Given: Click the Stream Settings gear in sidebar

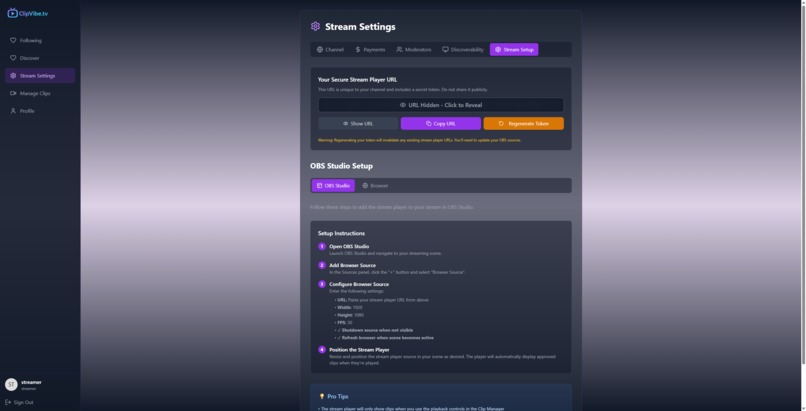Looking at the screenshot, I should coord(13,76).
